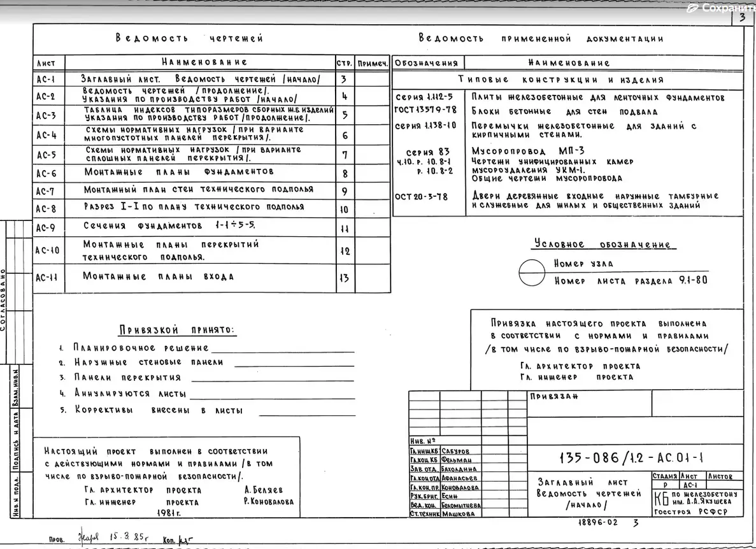Screen dimensions: 756x549
Task: Click the Сохранить save icon
Action: tap(693, 8)
